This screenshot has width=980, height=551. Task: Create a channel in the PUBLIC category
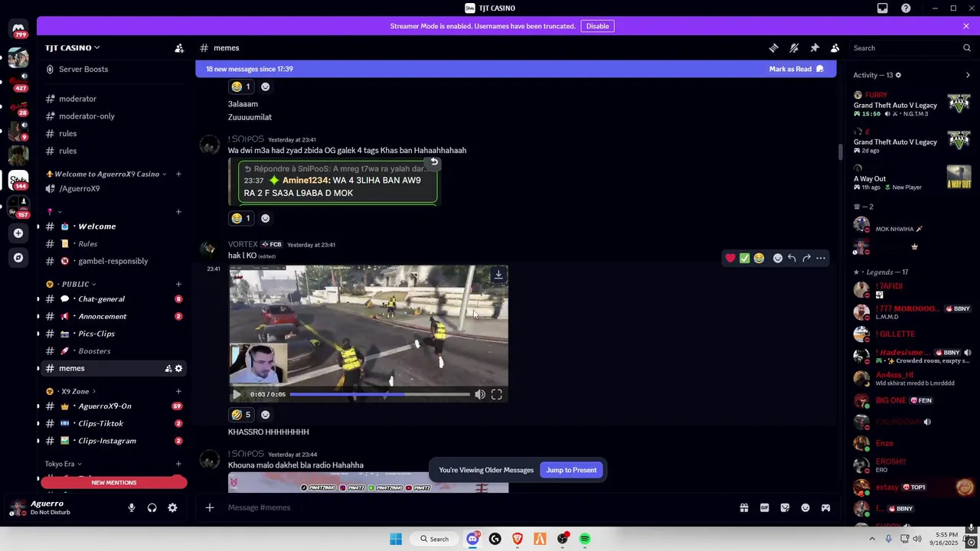pos(178,284)
